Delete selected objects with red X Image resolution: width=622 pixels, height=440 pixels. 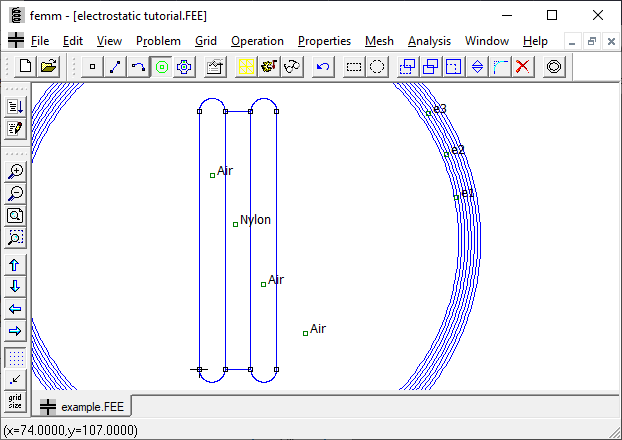(522, 67)
